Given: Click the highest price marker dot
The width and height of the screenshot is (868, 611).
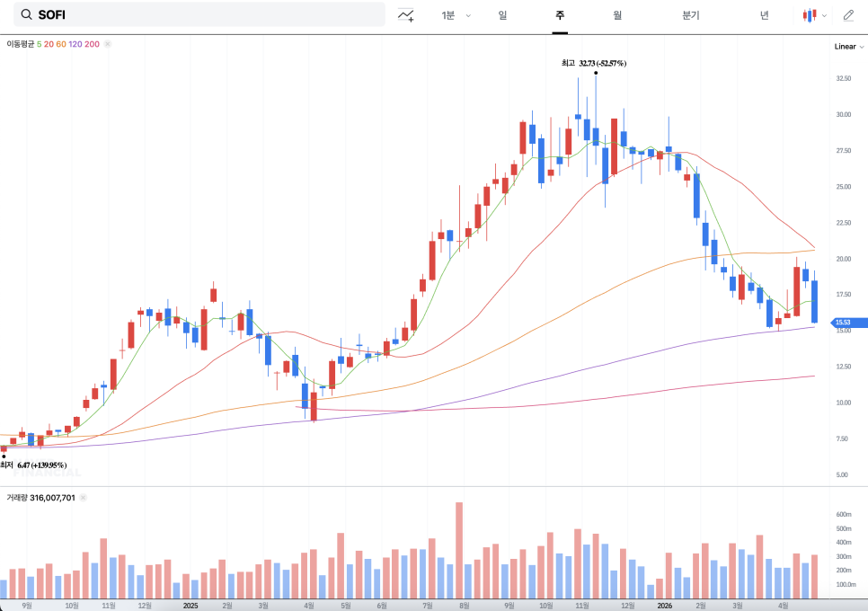Looking at the screenshot, I should (596, 73).
